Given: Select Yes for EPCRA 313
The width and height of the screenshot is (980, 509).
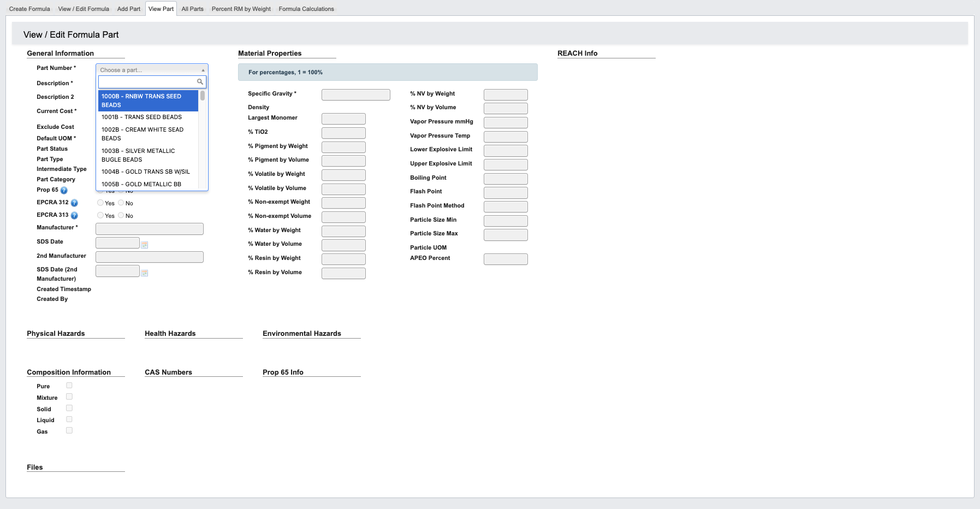Looking at the screenshot, I should tap(100, 215).
